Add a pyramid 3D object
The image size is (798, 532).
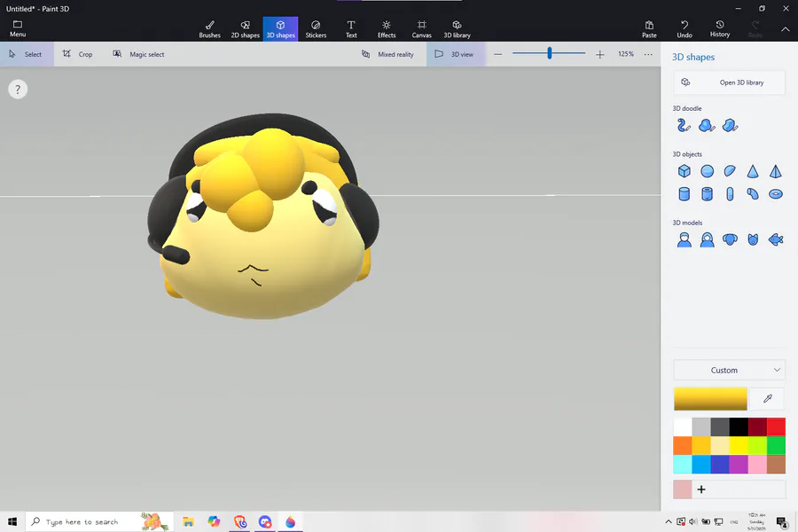point(776,171)
